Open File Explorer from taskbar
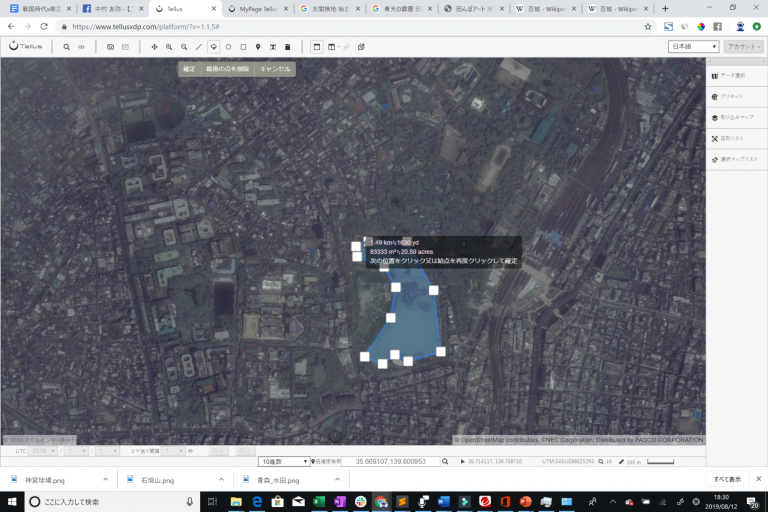Viewport: 768px width, 512px height. pos(236,502)
